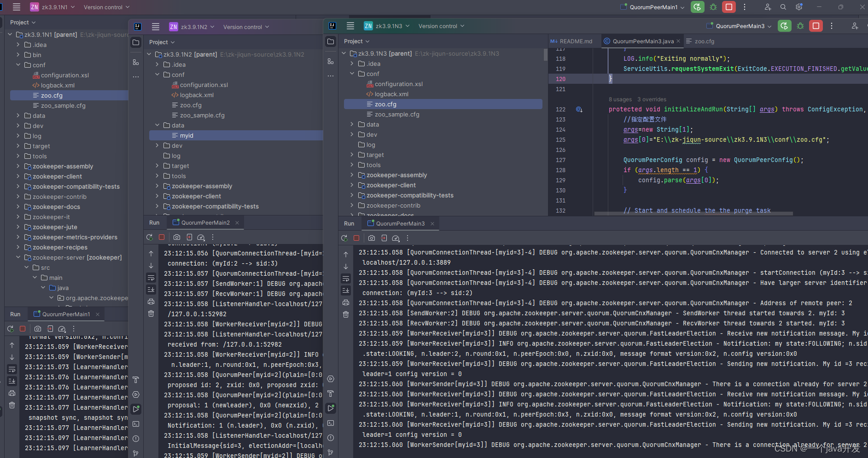Screen dimensions: 868x458
Task: Rerun process in QuorumPeerMain2 run panel
Action: coord(149,237)
